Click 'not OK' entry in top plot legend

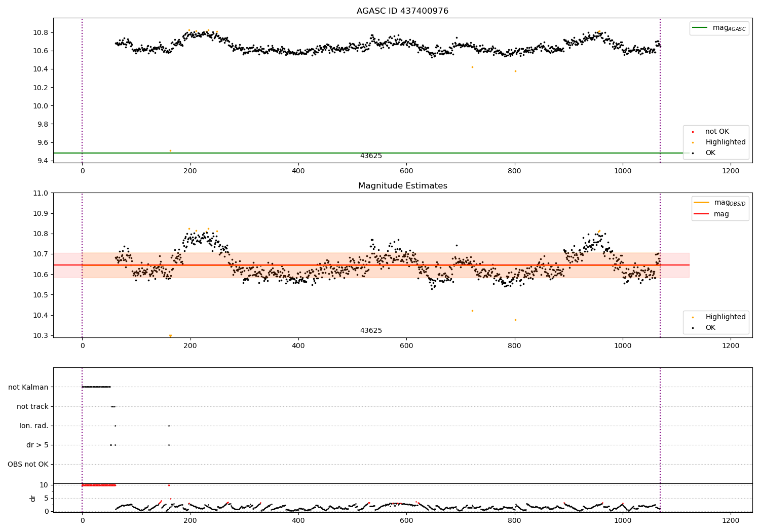717,132
